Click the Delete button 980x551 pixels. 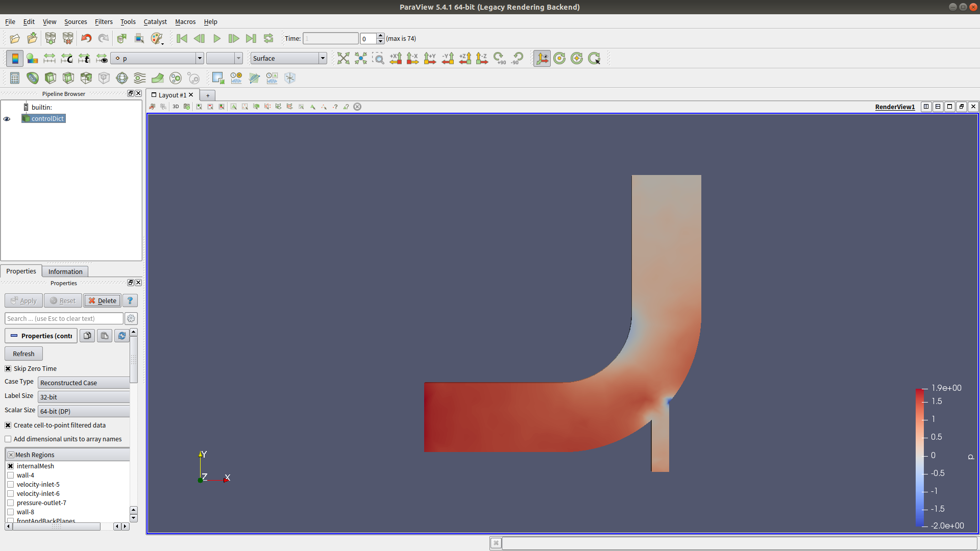point(102,300)
